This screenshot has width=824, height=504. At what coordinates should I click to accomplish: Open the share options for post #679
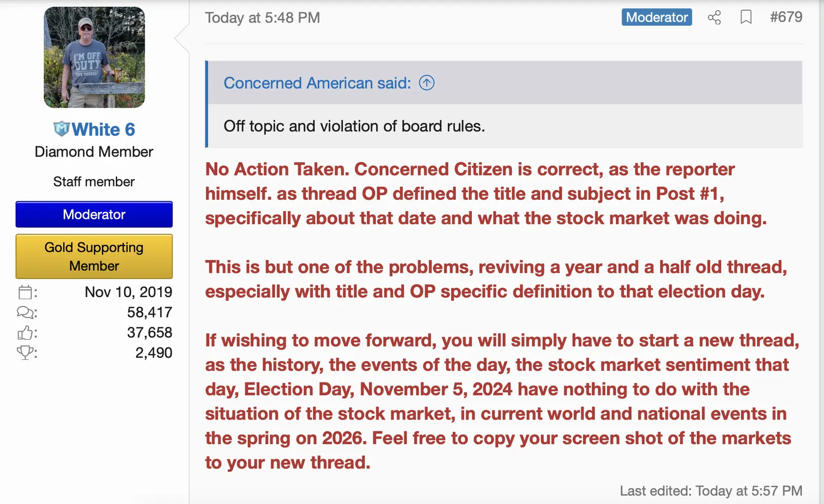(714, 17)
